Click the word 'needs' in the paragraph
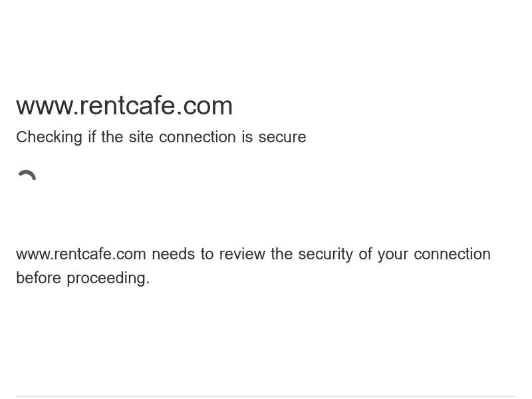 pos(173,255)
